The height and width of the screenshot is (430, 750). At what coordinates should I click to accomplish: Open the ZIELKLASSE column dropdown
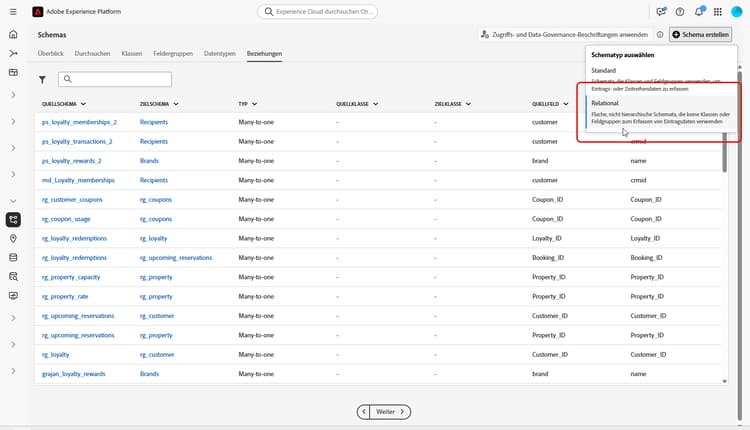pyautogui.click(x=468, y=104)
